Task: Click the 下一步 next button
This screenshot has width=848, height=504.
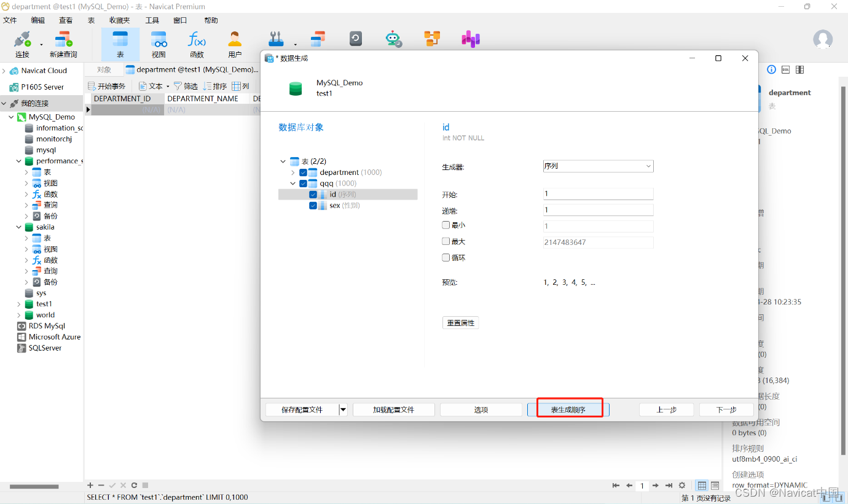Action: 726,409
